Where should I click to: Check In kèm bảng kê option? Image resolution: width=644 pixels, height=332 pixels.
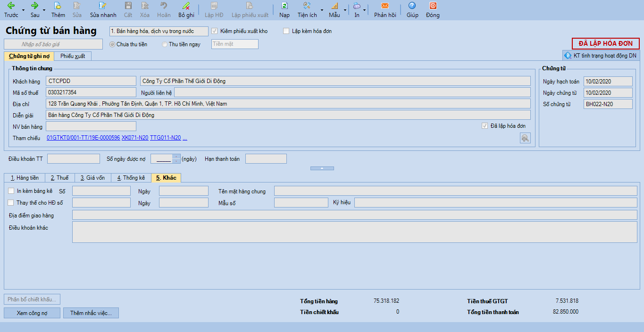pyautogui.click(x=11, y=191)
